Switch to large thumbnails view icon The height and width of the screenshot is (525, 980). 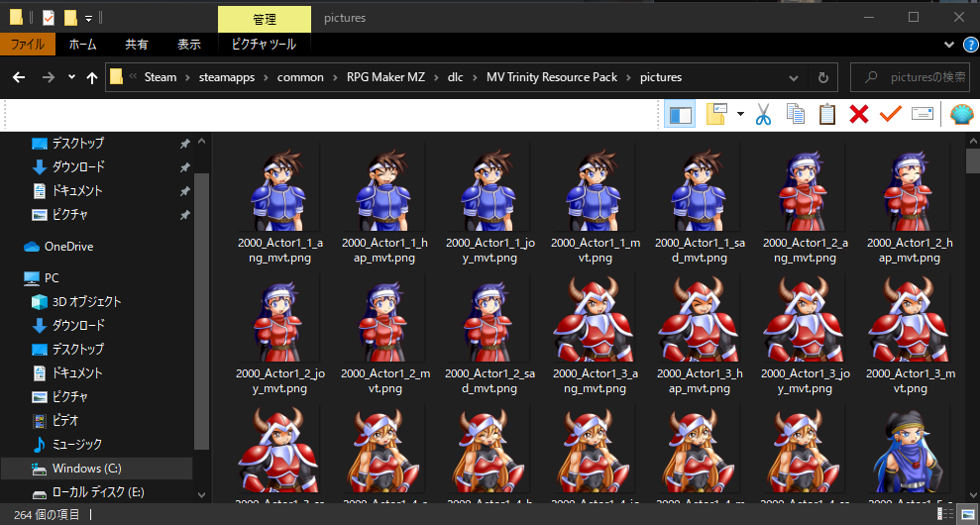(x=965, y=515)
